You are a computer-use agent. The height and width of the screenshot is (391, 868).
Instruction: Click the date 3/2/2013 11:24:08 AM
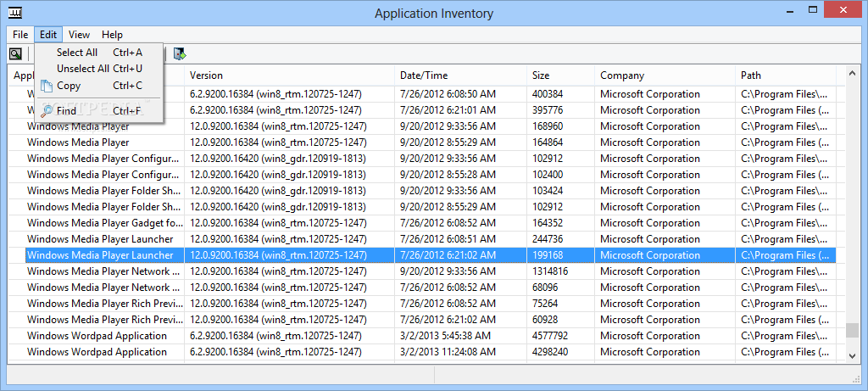click(448, 352)
